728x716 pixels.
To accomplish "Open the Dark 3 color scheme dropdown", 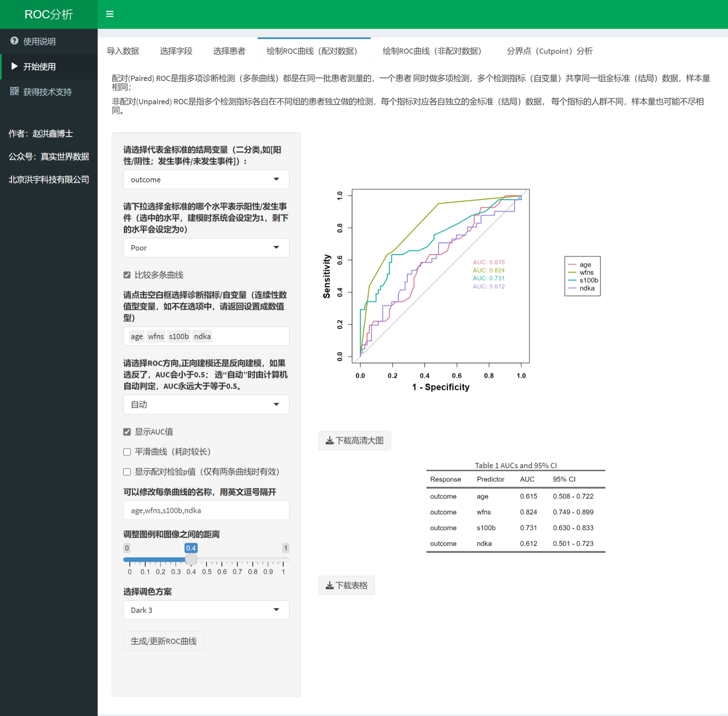I will tap(206, 610).
